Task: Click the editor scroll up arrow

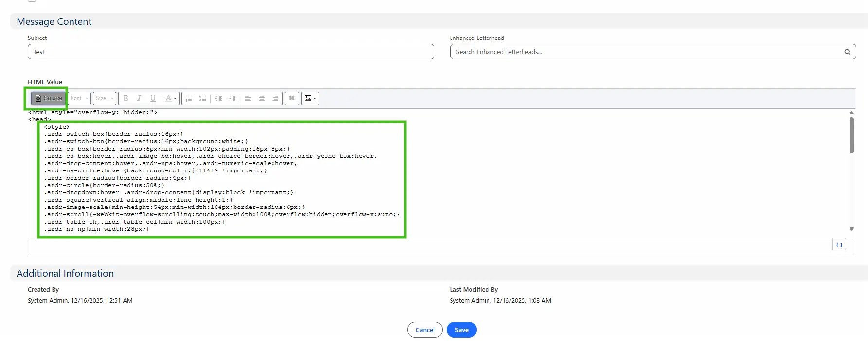Action: [x=851, y=113]
